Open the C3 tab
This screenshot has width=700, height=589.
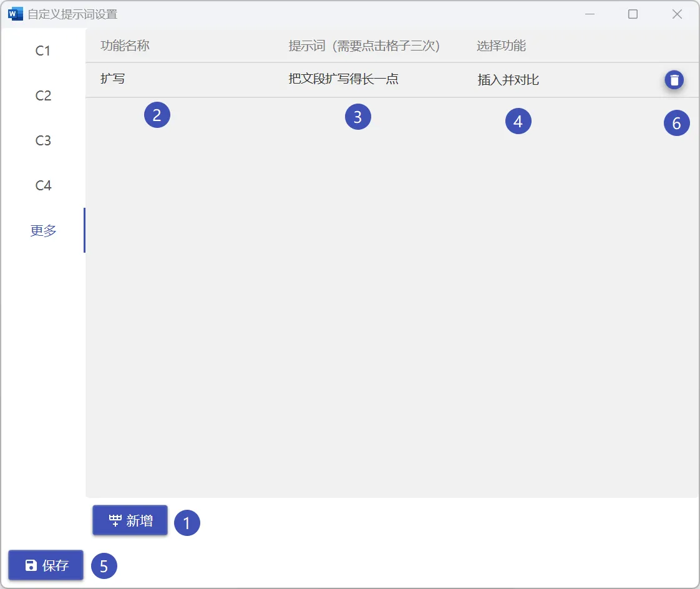tap(42, 140)
